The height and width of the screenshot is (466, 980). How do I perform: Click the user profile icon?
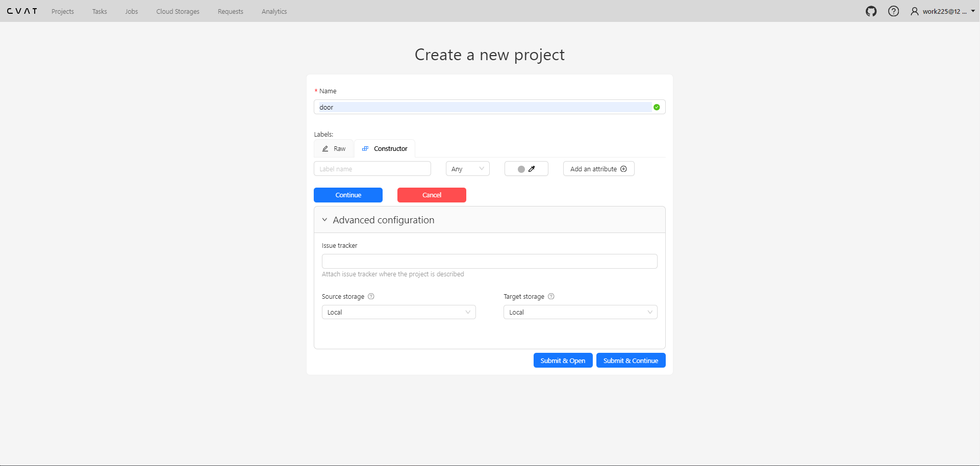(x=915, y=11)
